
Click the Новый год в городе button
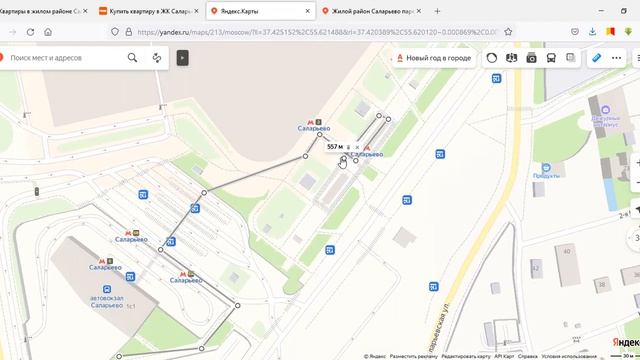click(x=434, y=58)
